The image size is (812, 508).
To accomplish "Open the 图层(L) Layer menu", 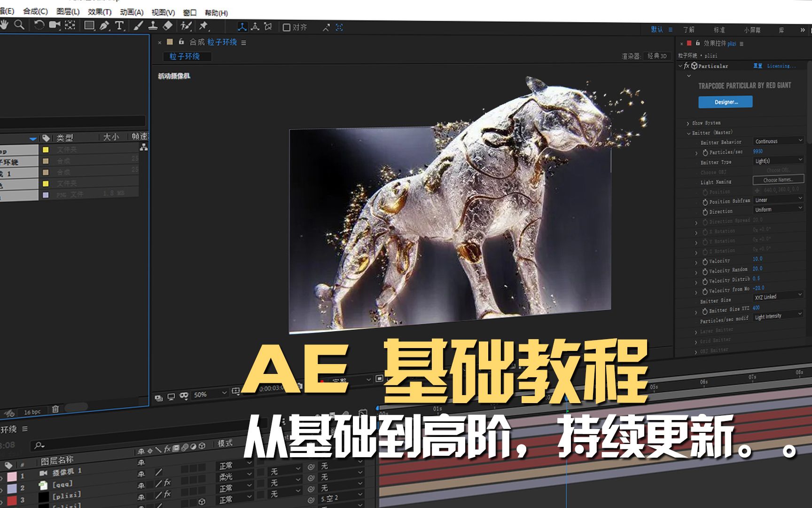I will point(68,11).
